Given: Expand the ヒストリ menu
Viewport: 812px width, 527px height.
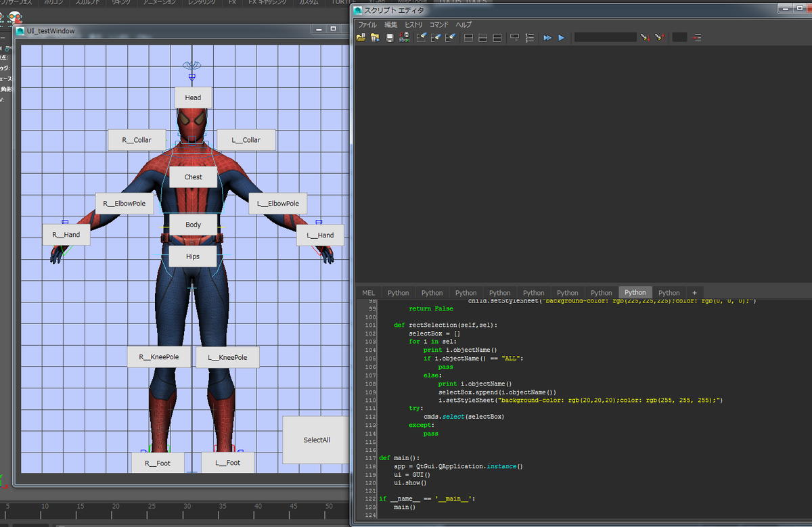Looking at the screenshot, I should coord(413,24).
